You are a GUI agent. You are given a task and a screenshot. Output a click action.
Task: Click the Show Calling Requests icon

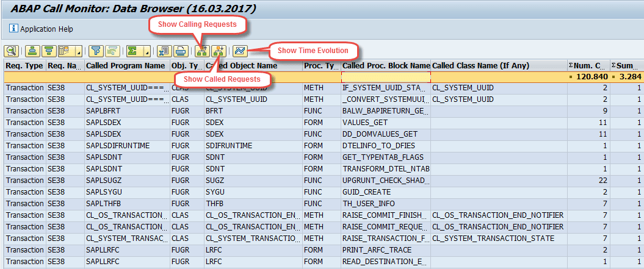coord(201,51)
